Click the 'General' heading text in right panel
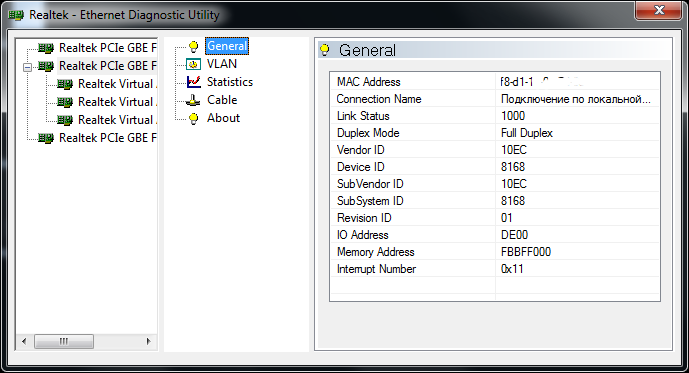Screen dimensions: 689x373 [367, 51]
